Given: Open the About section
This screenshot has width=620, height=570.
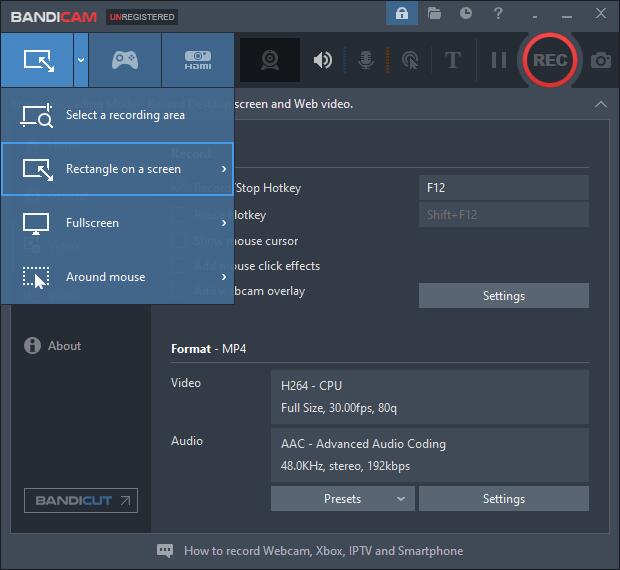Looking at the screenshot, I should (53, 345).
